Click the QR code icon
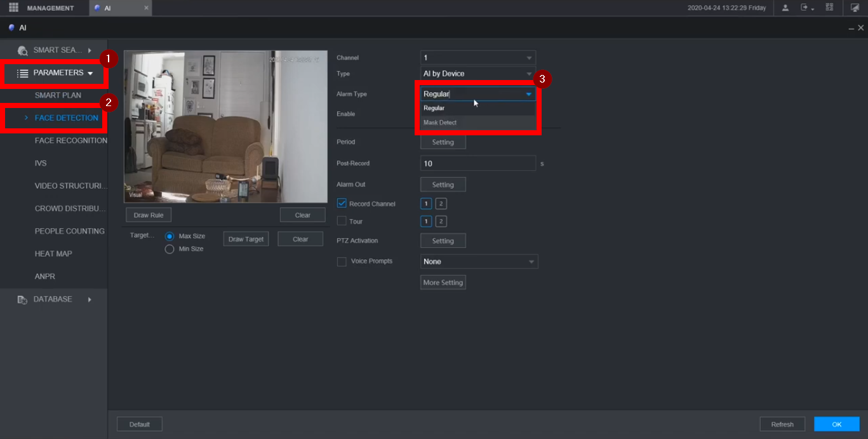The height and width of the screenshot is (439, 868). tap(829, 8)
